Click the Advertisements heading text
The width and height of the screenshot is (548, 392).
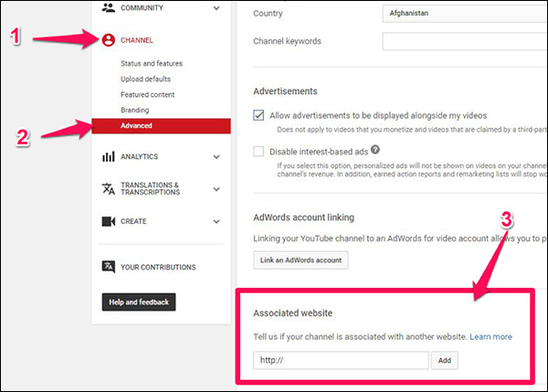click(x=285, y=91)
